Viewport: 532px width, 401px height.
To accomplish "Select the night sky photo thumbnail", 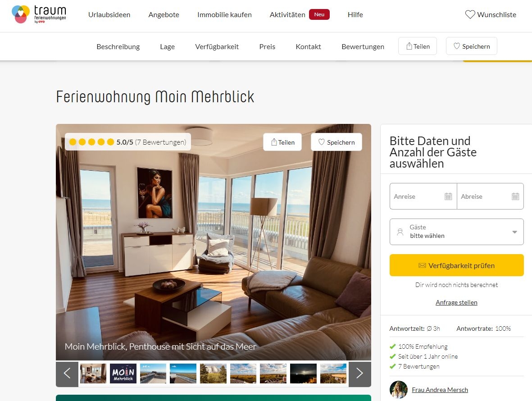I will (x=303, y=374).
